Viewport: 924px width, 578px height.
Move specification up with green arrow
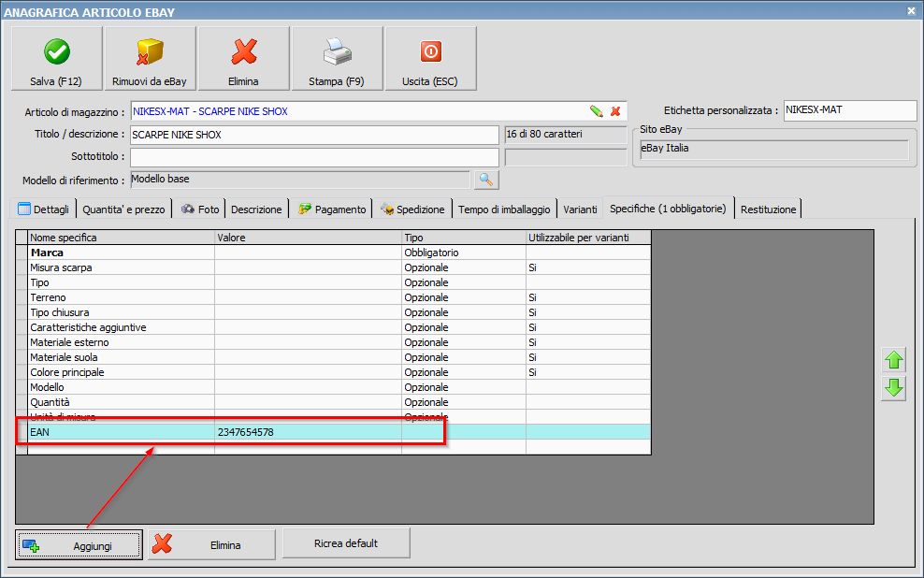(x=893, y=359)
